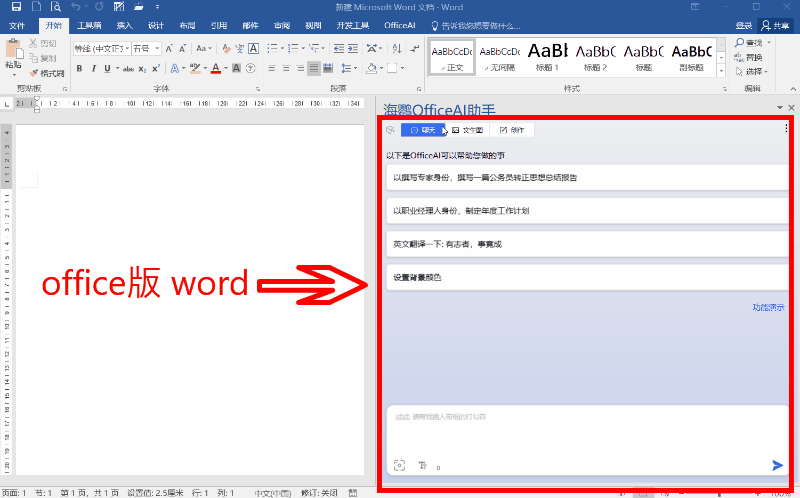Screen dimensions: 800x498
Task: Click the font color red A swatch
Action: coord(216,68)
